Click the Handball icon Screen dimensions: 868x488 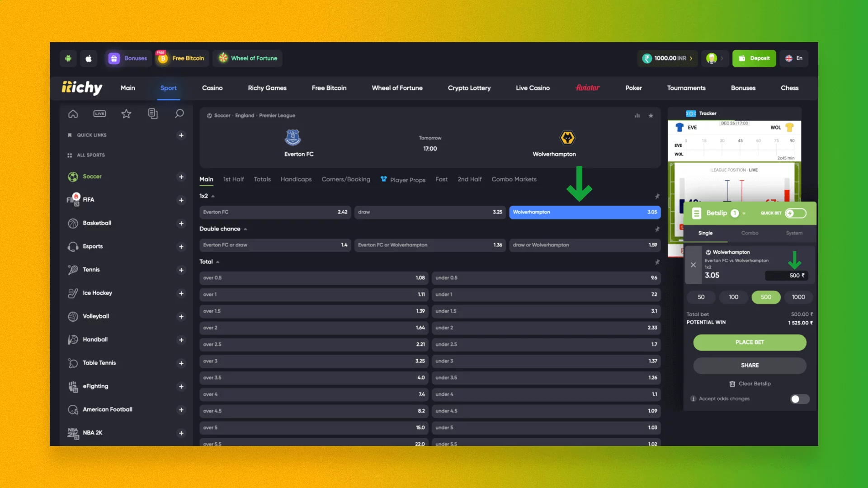73,340
